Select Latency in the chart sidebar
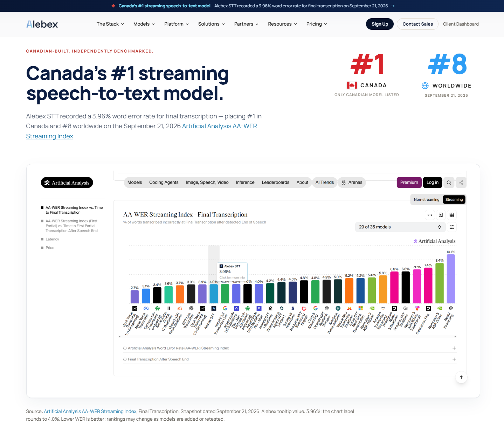 pyautogui.click(x=52, y=239)
